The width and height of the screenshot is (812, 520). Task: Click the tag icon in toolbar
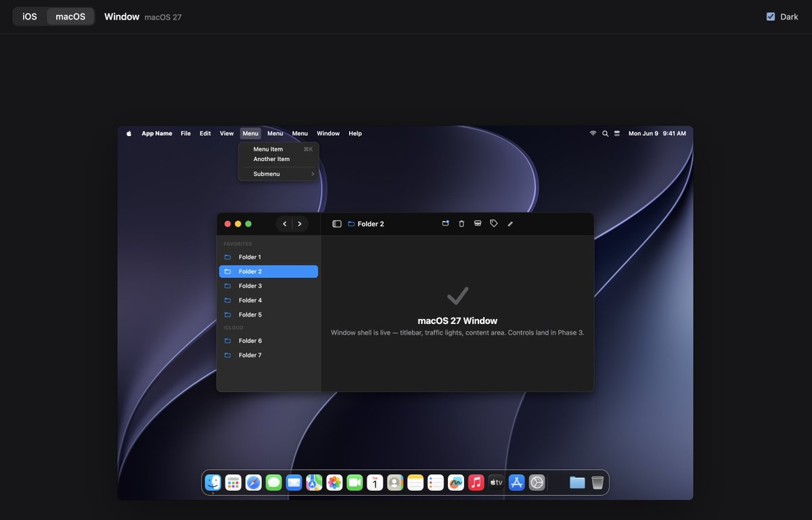[494, 223]
